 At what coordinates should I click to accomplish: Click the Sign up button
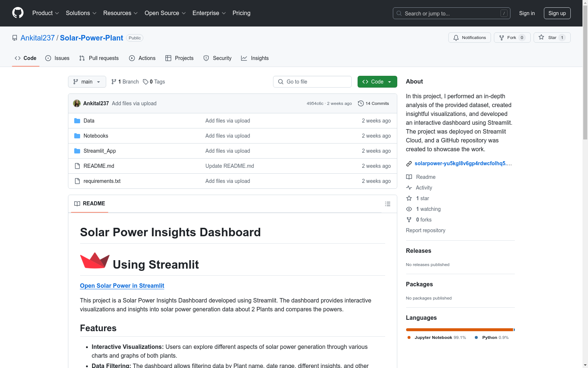tap(557, 13)
